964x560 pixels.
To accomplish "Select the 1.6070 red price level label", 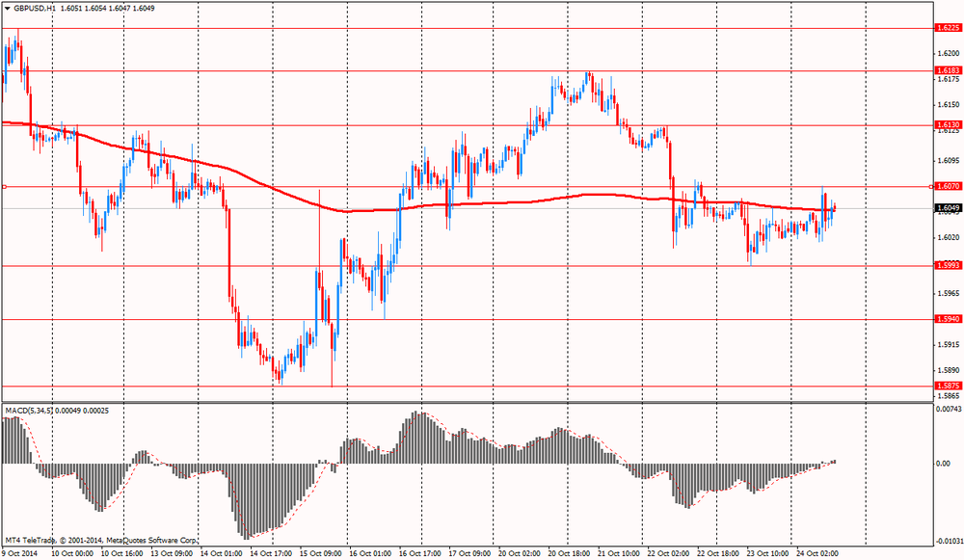I will 948,186.
